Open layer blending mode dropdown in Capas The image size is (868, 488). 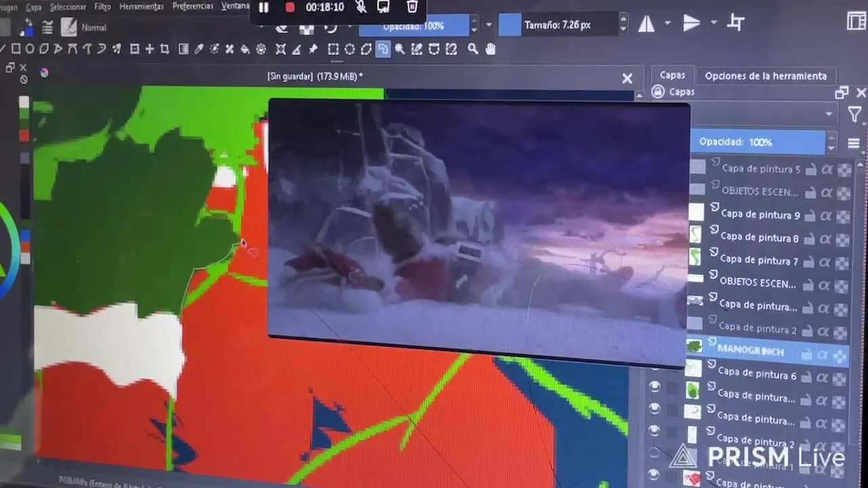pos(763,114)
